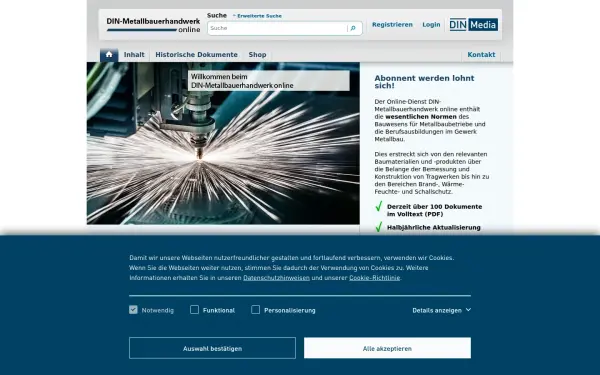This screenshot has height=375, width=600.
Task: Select 'Halbjährliche Aktualisierung' text
Action: point(434,228)
